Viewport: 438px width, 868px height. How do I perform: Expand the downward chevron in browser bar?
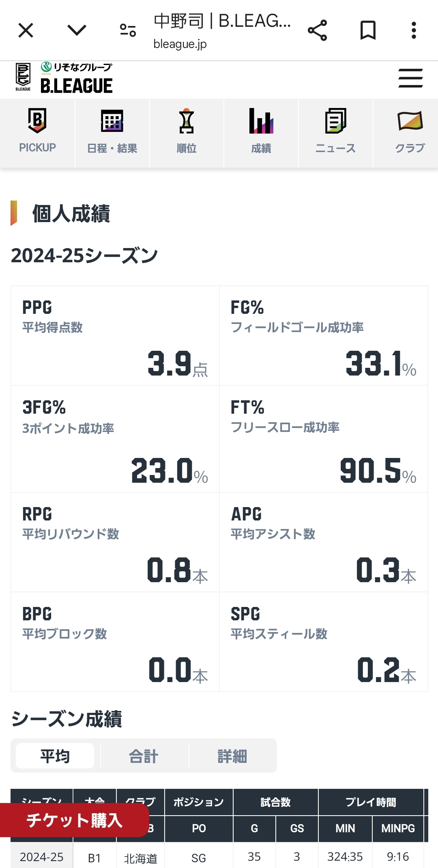pyautogui.click(x=77, y=30)
